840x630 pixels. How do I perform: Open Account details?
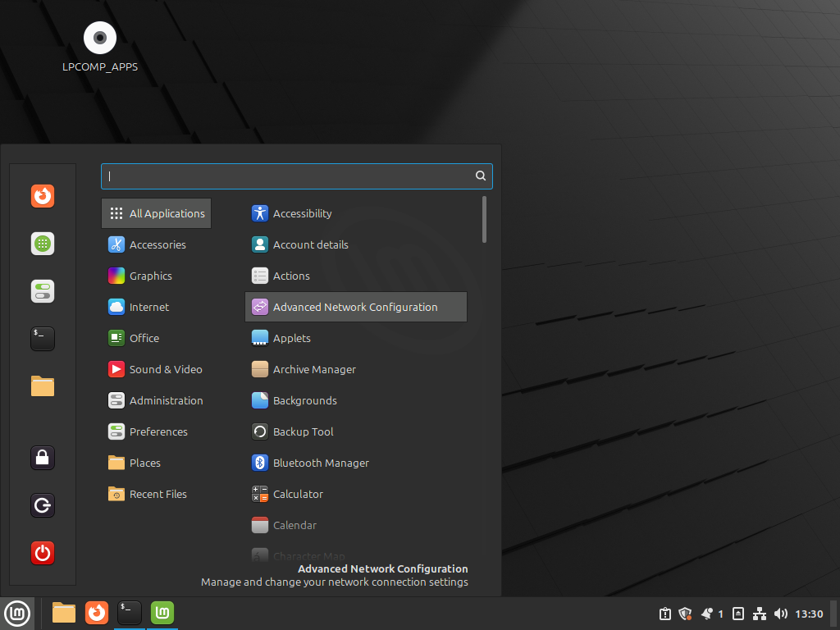[356, 244]
